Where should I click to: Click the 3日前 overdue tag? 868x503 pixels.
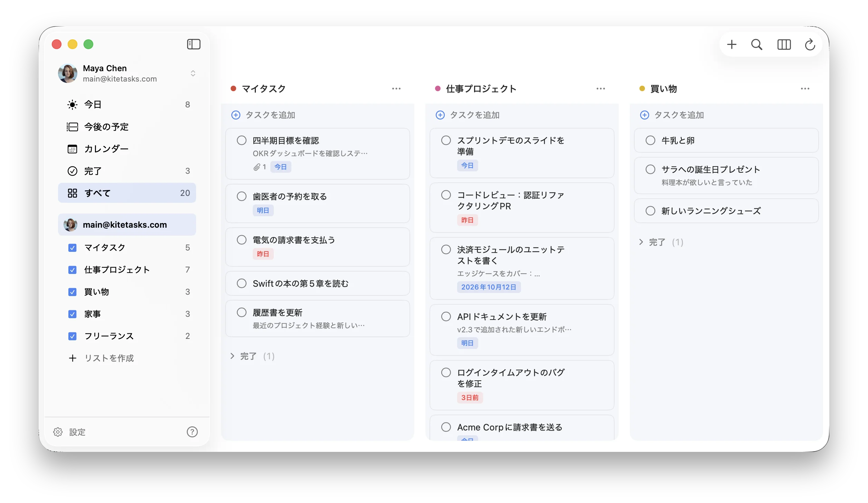470,398
